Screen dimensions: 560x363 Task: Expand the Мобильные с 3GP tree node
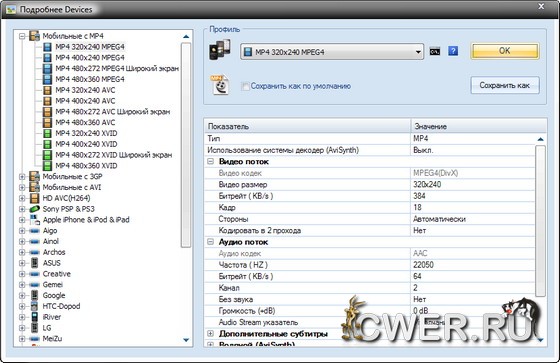point(22,176)
